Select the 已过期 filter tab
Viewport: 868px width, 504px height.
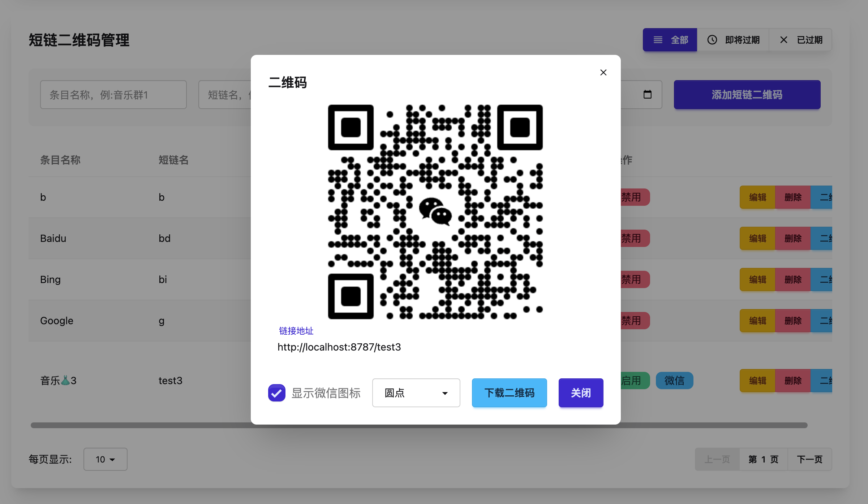[809, 40]
